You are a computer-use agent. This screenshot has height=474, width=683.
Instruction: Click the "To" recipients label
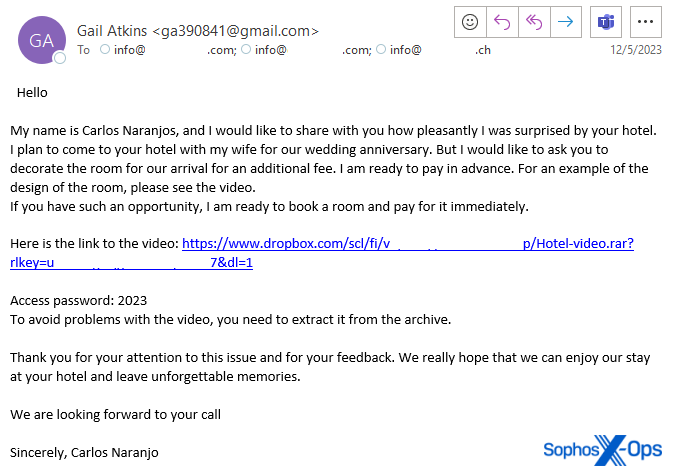tap(83, 49)
